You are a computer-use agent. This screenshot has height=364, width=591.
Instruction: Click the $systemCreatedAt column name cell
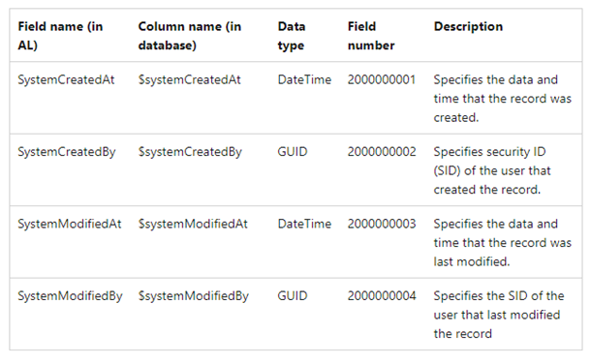click(189, 79)
